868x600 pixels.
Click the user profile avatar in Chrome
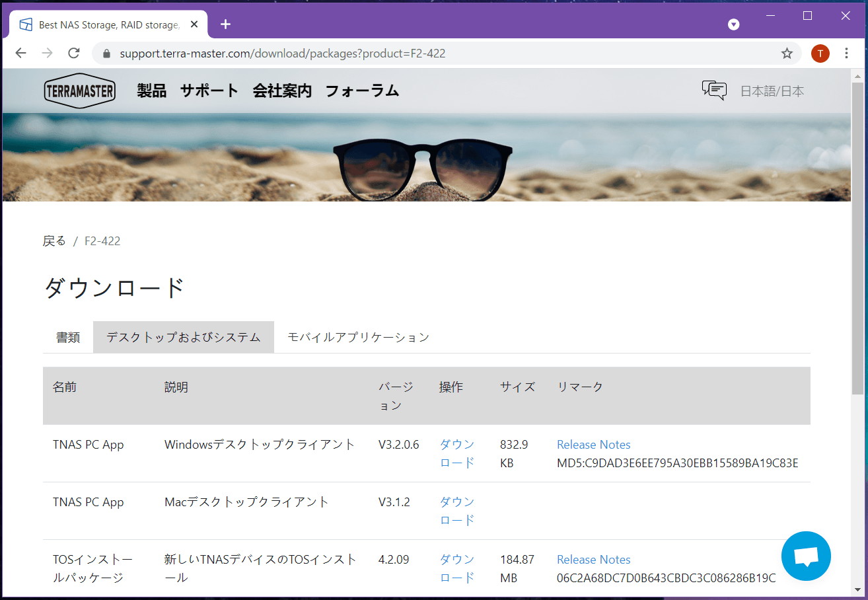pyautogui.click(x=820, y=54)
